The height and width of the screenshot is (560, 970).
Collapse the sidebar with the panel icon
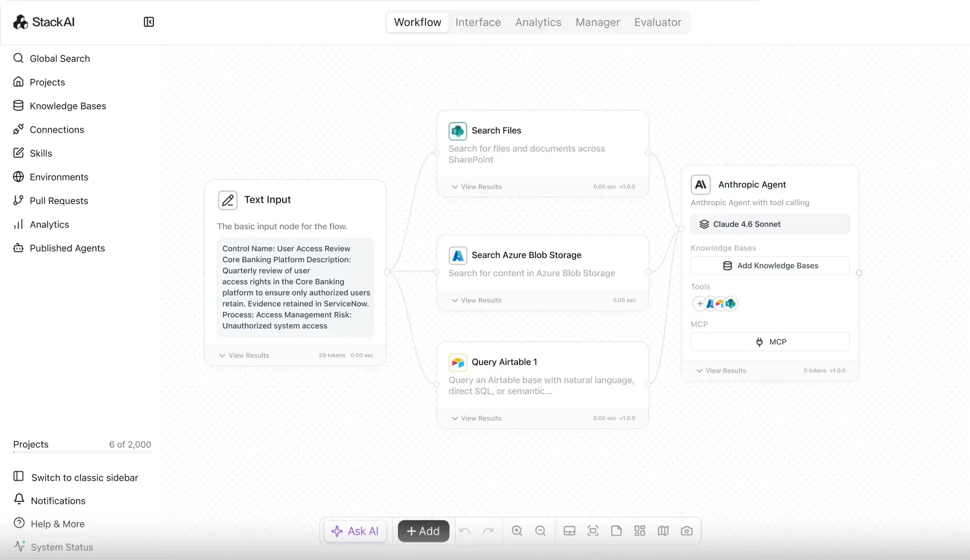pyautogui.click(x=149, y=22)
